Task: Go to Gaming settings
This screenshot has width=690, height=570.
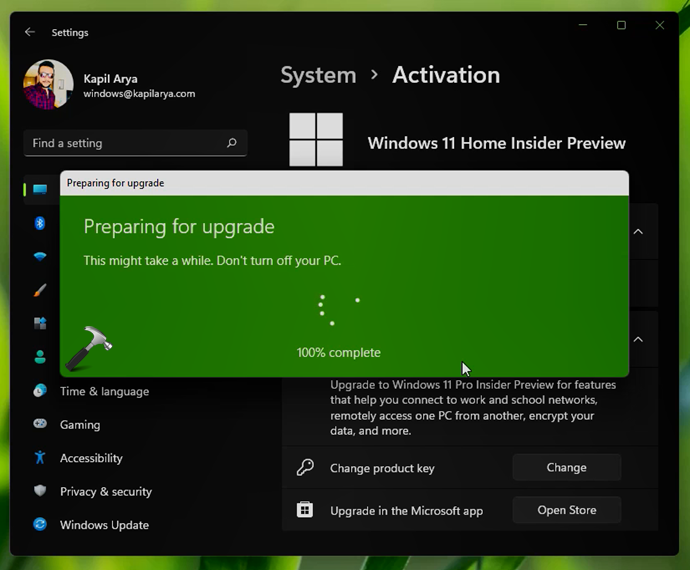Action: pyautogui.click(x=80, y=424)
